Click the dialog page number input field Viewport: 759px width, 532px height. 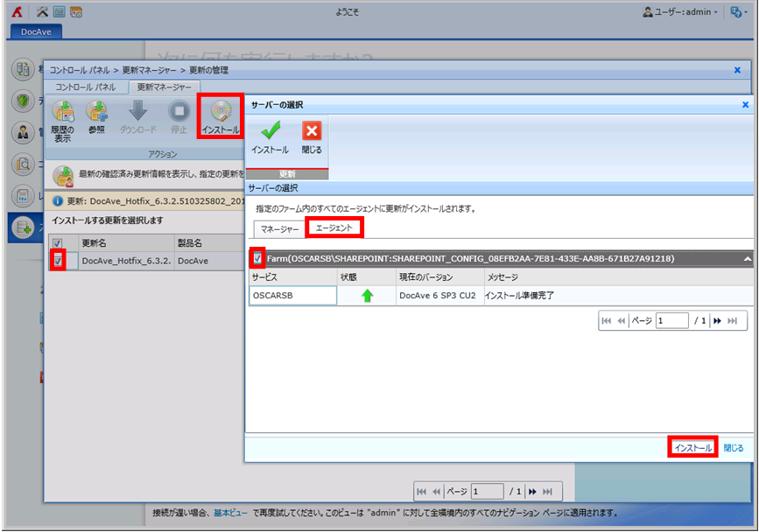671,320
